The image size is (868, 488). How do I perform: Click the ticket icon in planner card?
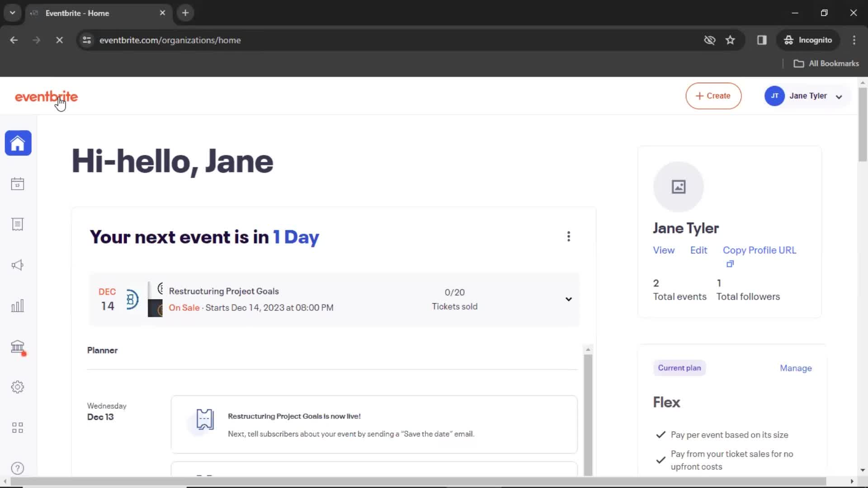205,419
